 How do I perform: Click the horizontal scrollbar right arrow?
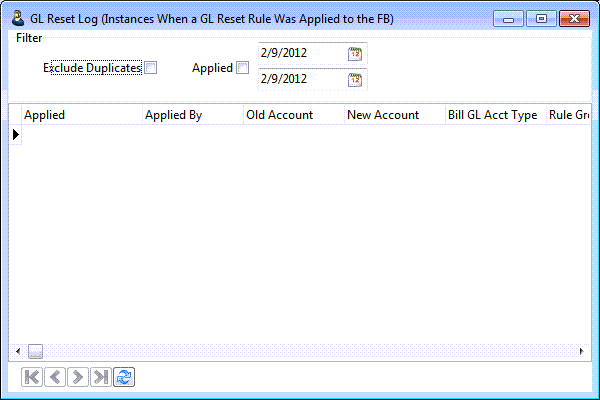582,351
